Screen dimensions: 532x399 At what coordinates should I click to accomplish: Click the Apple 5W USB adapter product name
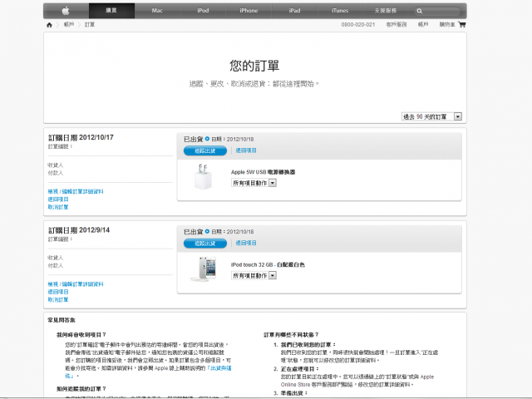click(263, 172)
